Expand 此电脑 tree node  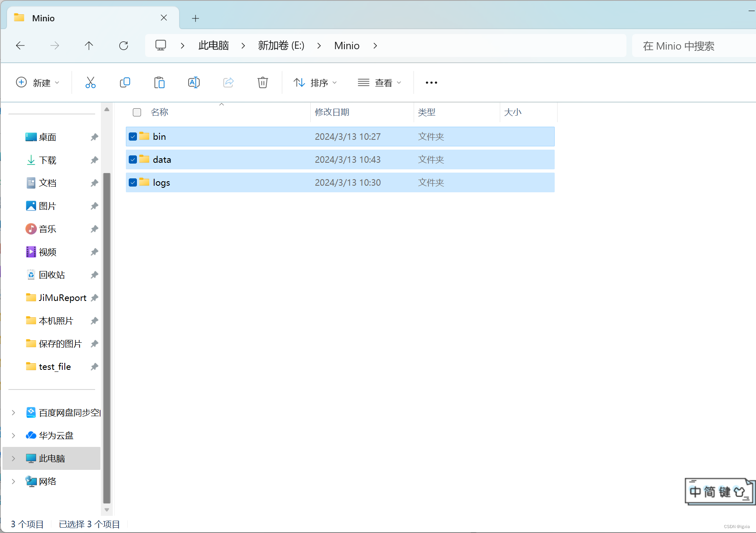coord(14,458)
